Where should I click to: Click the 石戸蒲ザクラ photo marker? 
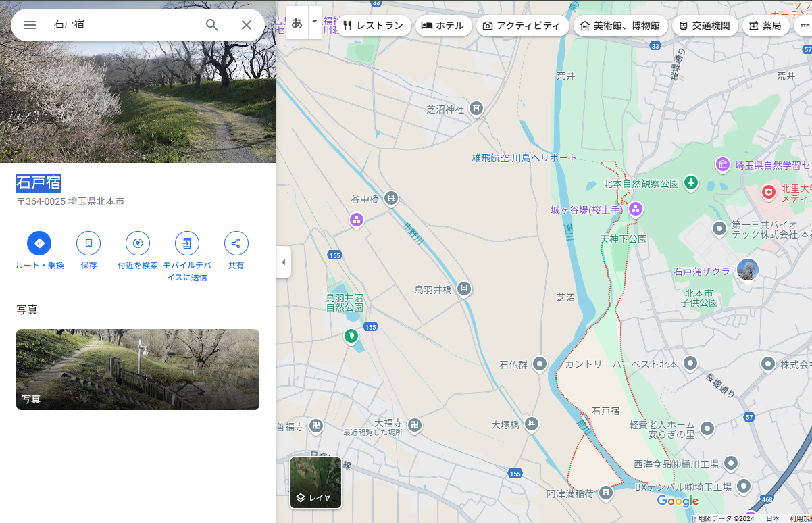click(747, 270)
